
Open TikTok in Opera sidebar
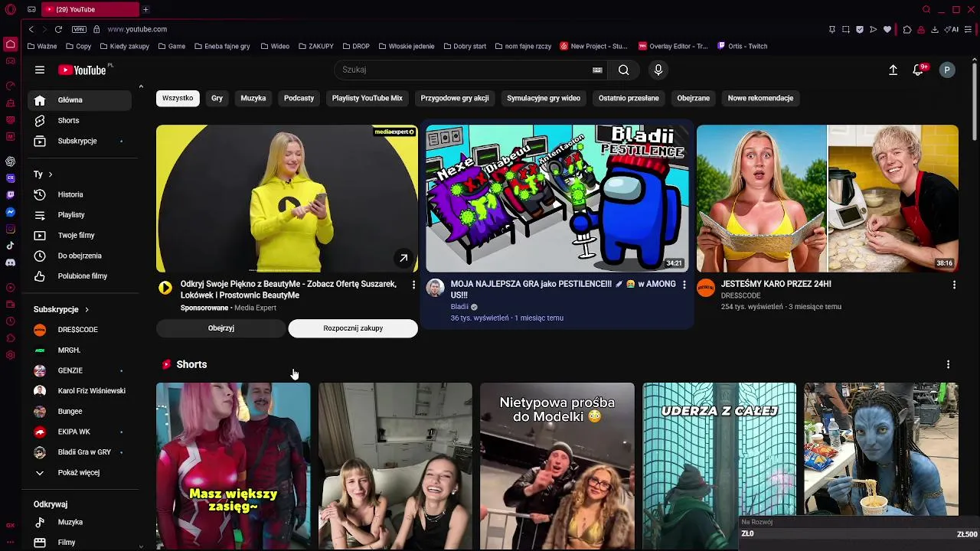point(10,246)
